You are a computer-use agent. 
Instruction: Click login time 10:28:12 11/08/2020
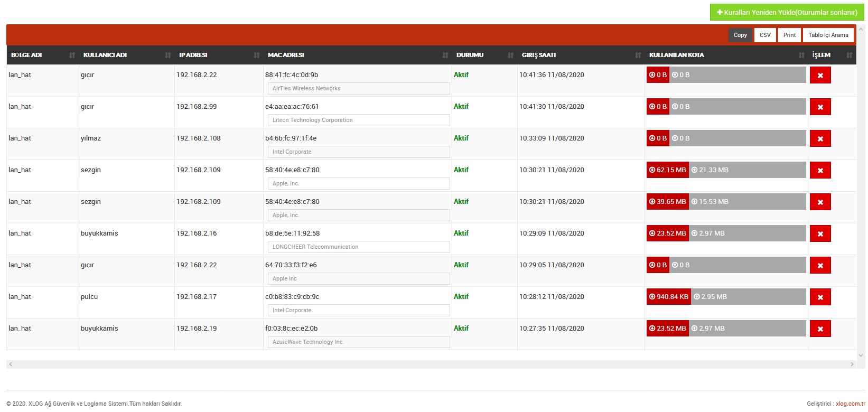(x=552, y=297)
